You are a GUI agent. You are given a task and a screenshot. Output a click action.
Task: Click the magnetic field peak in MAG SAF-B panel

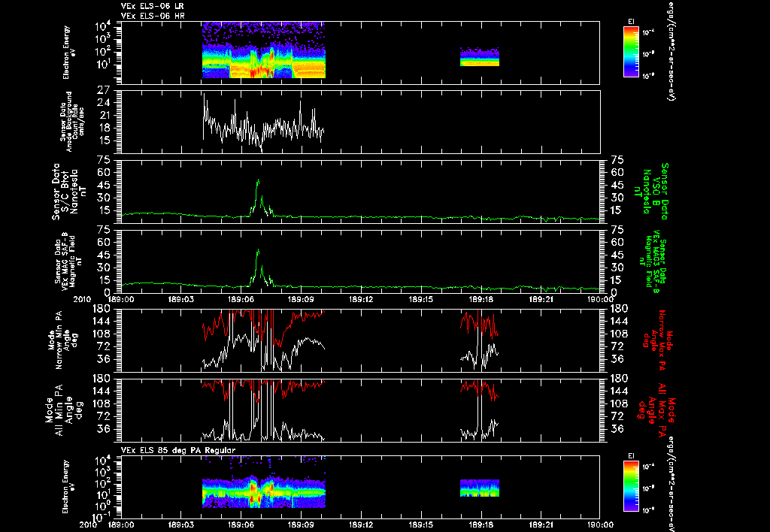coord(258,251)
